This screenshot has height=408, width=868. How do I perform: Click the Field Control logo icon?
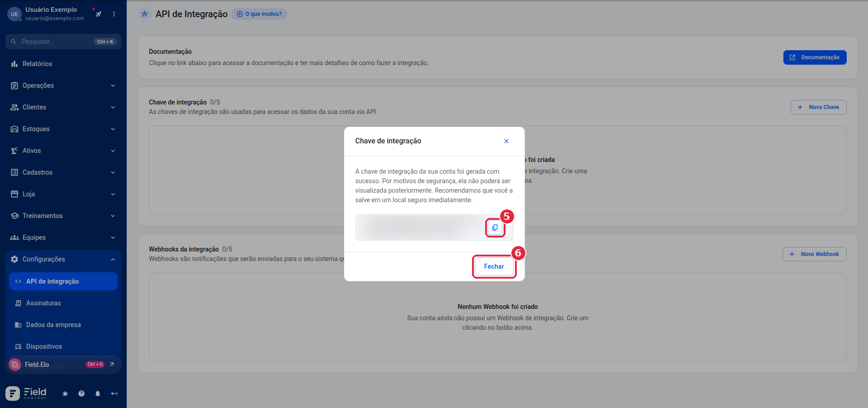click(x=13, y=394)
